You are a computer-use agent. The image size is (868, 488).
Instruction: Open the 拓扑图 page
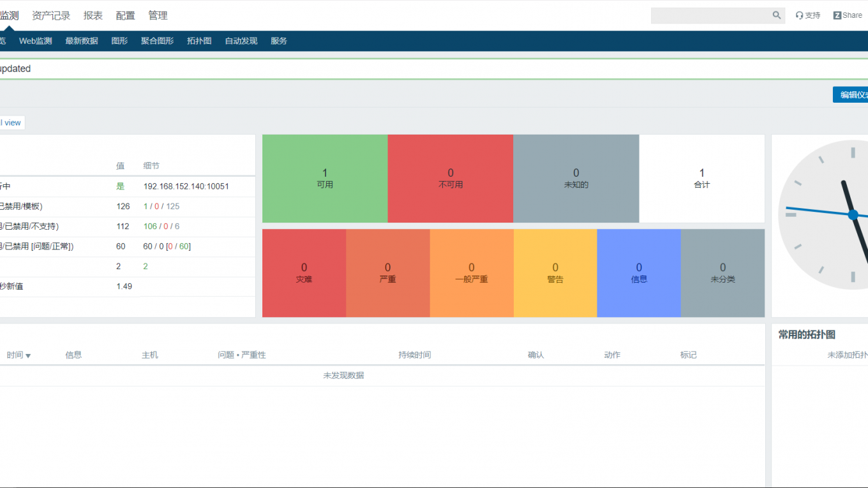pos(199,41)
